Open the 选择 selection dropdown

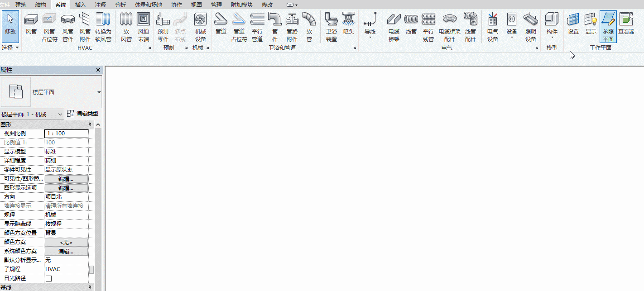(x=10, y=48)
